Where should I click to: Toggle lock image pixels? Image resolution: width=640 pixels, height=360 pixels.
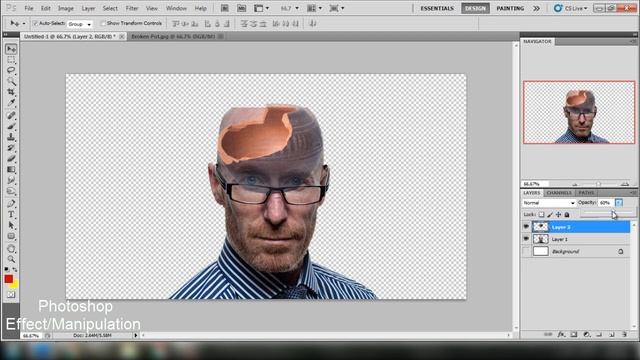(x=550, y=214)
